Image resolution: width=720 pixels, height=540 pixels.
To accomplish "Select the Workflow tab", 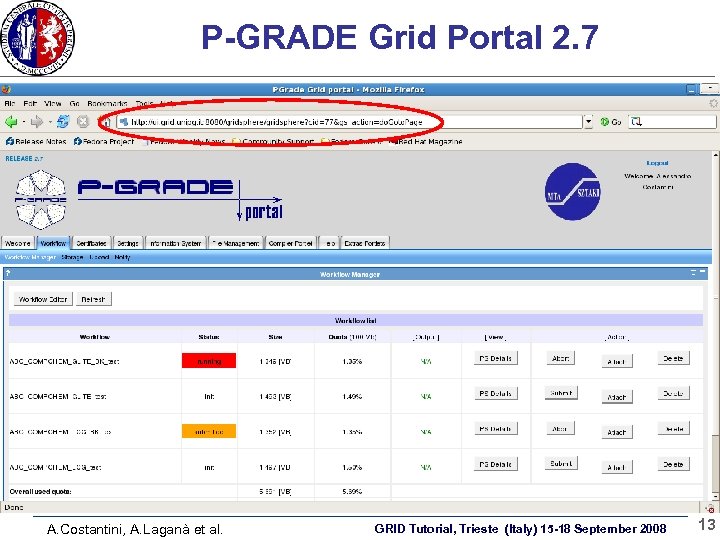I will 53,243.
